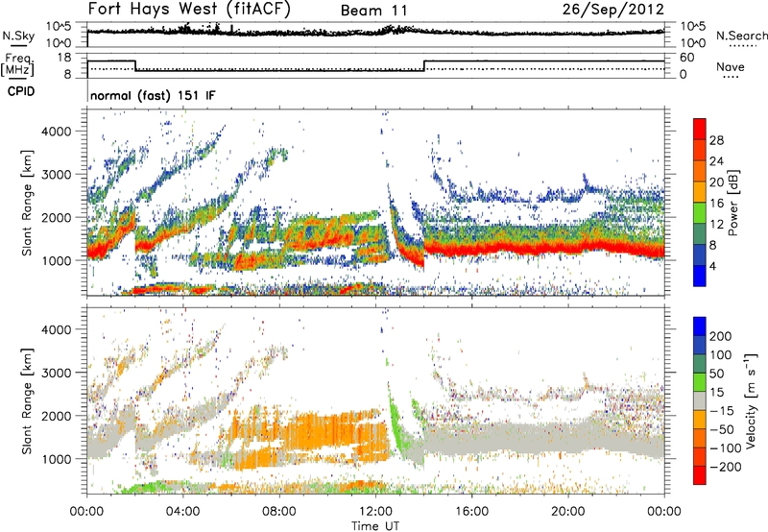Click the plot title Fort Hays West (fitACF)
Image resolution: width=768 pixels, height=532 pixels.
(189, 10)
